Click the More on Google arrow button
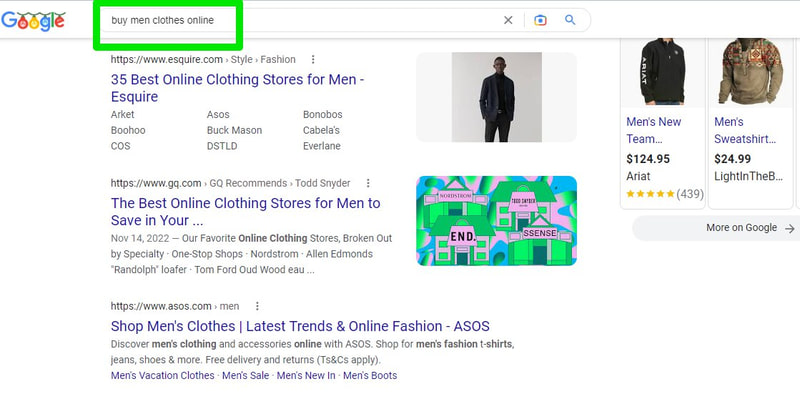This screenshot has height=399, width=800. [716, 228]
